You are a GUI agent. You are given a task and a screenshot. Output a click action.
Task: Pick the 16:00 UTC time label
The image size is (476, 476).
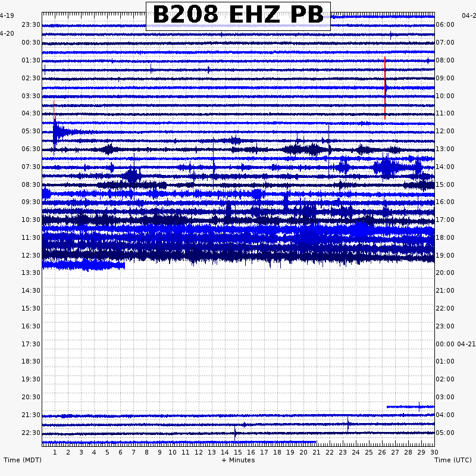(x=445, y=202)
